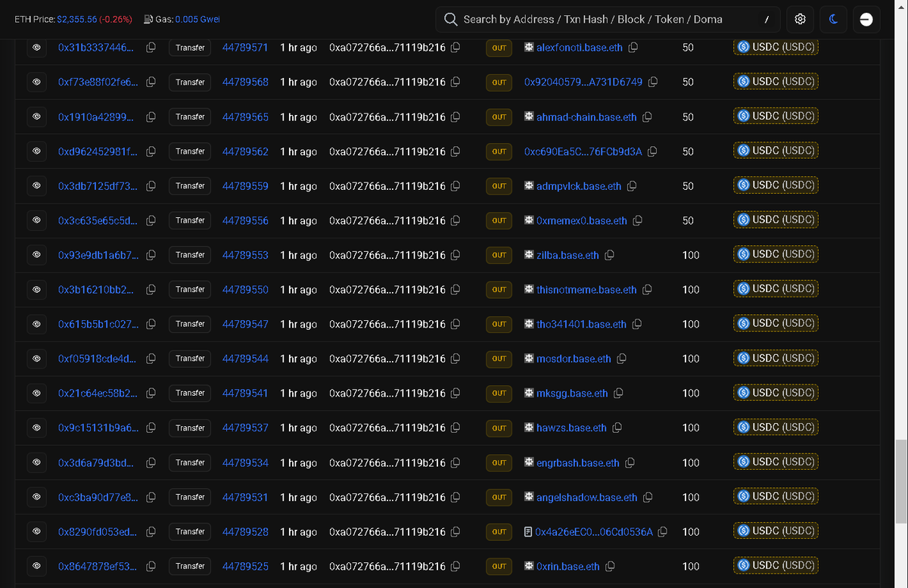Copy 0xrin.base.eth address
The width and height of the screenshot is (908, 588).
[x=610, y=566]
